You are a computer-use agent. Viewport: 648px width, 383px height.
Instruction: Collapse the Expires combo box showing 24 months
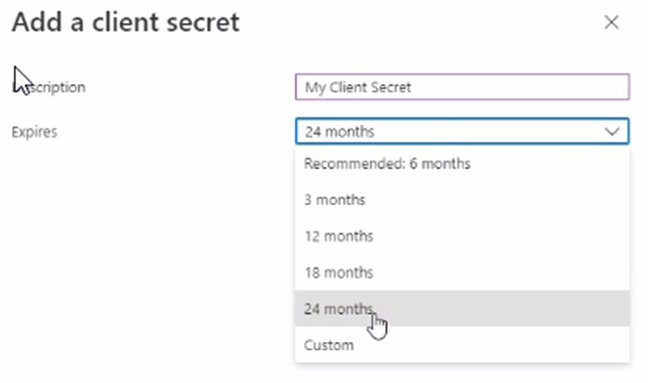coord(462,131)
